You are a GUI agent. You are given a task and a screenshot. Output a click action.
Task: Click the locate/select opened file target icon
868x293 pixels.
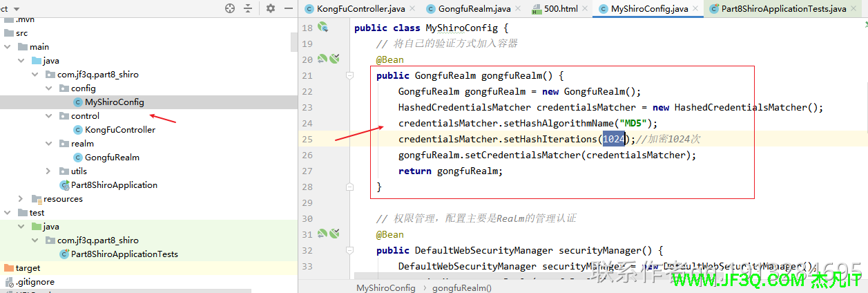[x=230, y=8]
